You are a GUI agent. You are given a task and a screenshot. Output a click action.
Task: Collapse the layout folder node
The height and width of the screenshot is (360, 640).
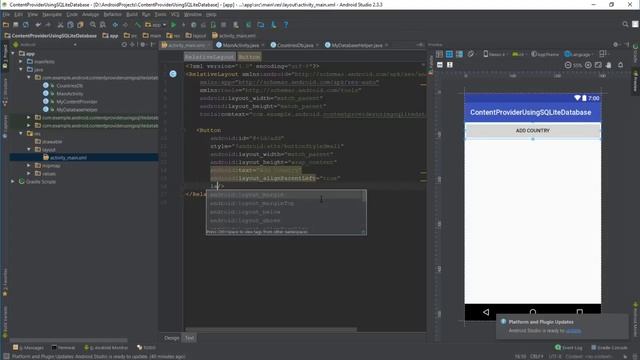click(x=29, y=149)
